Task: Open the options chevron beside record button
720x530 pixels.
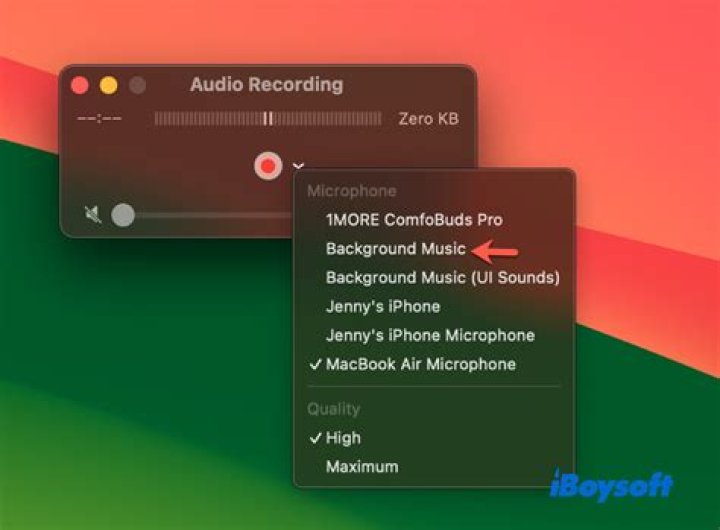Action: [x=298, y=166]
